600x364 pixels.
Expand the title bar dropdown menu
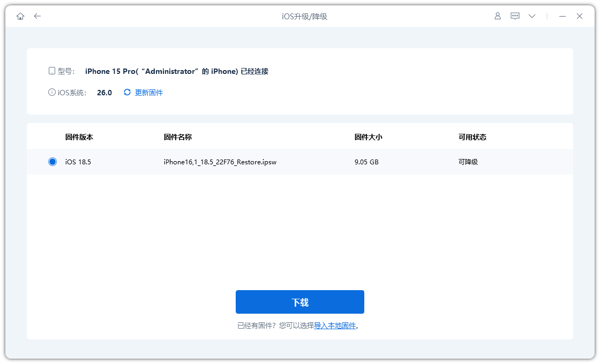532,16
